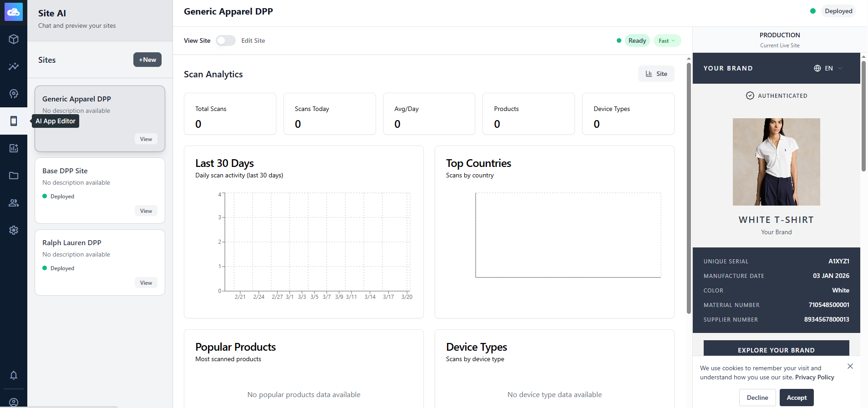Image resolution: width=868 pixels, height=408 pixels.
Task: Select the Base DPP Site card
Action: pyautogui.click(x=100, y=190)
